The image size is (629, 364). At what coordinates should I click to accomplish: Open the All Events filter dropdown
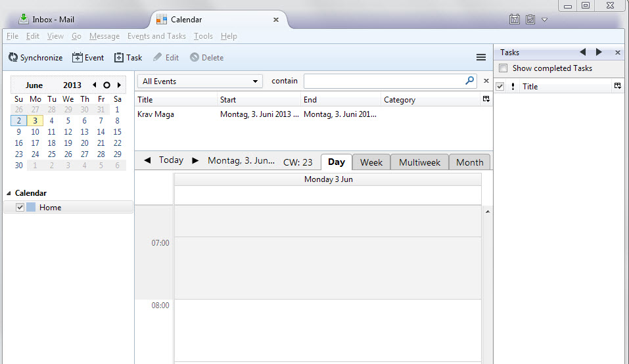[x=200, y=81]
